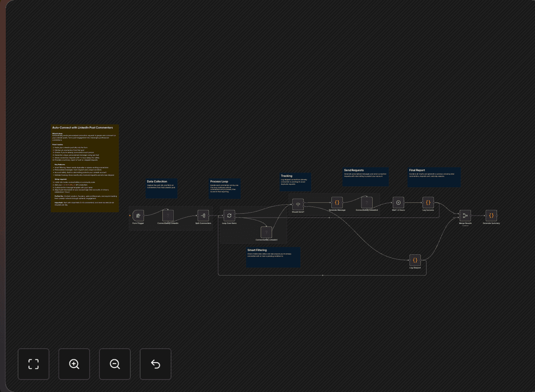Select the Log Success node icon
Image resolution: width=535 pixels, height=392 pixels.
click(x=428, y=202)
